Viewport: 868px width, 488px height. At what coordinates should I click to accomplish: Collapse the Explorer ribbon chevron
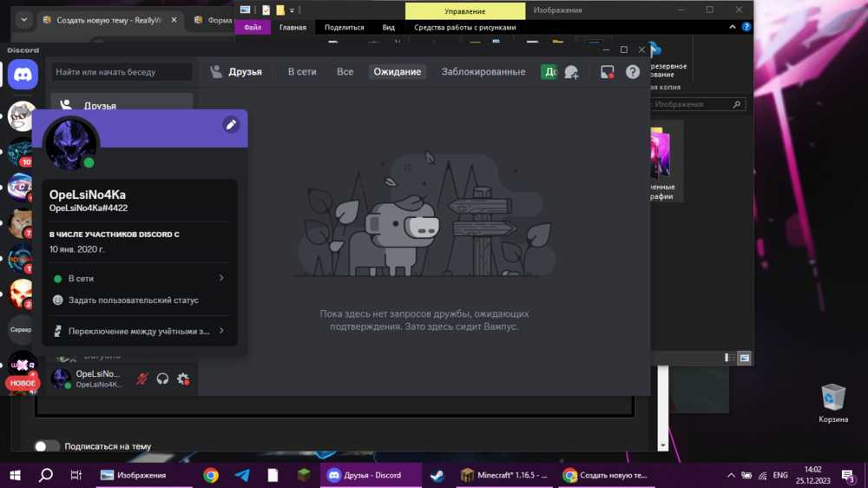pos(733,27)
